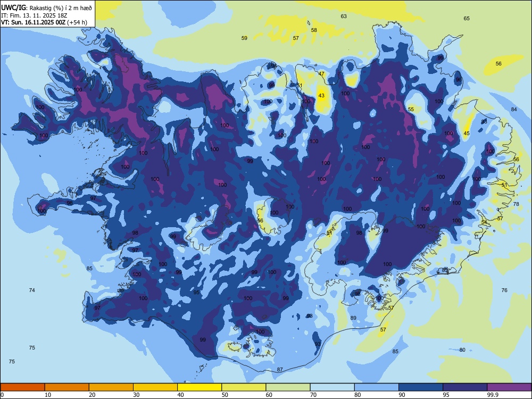532x399 pixels.
Task: Click the pale blue 70–80 legend swatch
Action: click(x=332, y=387)
